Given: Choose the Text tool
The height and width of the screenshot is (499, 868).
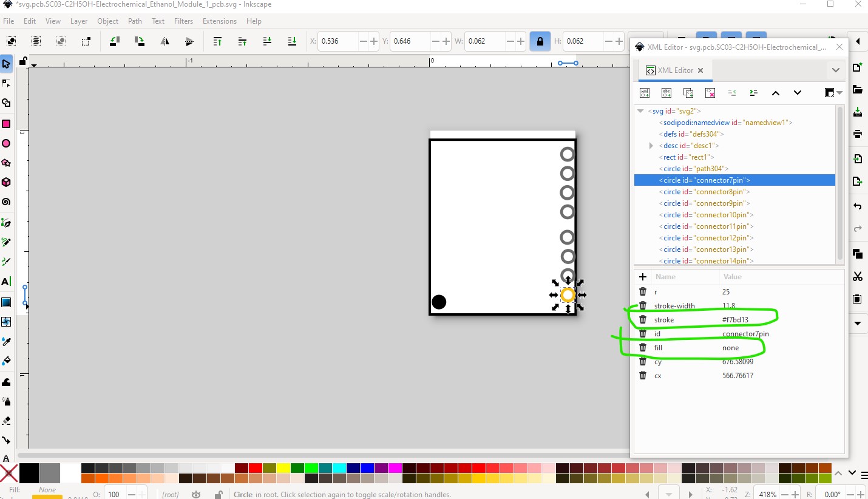Looking at the screenshot, I should click(x=6, y=282).
